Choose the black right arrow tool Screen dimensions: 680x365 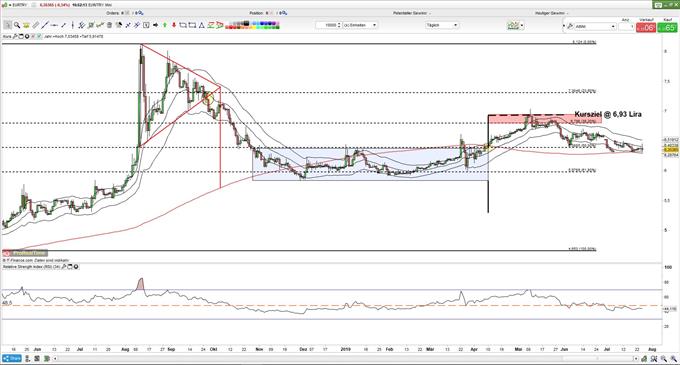point(155,25)
